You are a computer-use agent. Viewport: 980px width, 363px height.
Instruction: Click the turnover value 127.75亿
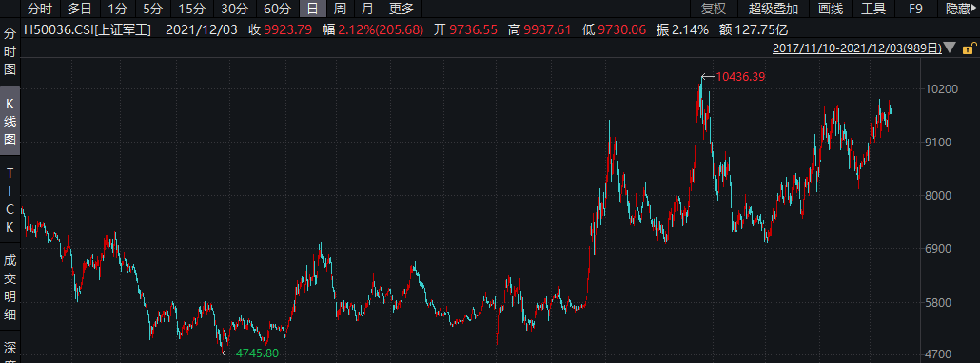tap(762, 29)
